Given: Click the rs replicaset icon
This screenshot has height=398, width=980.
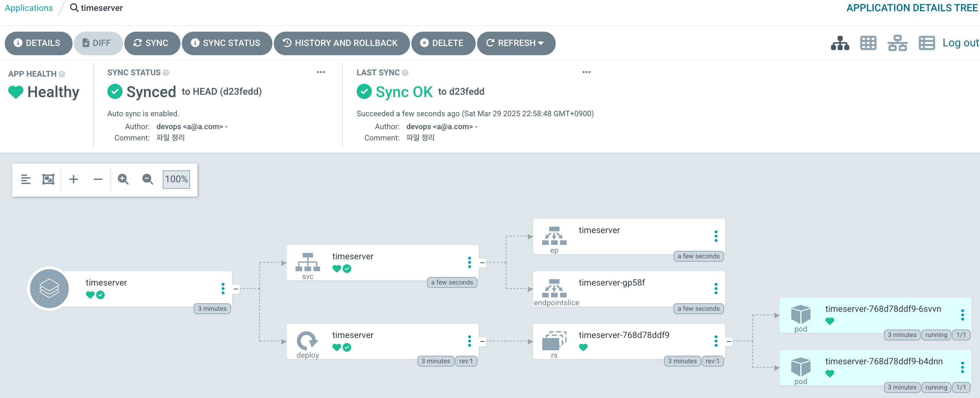Looking at the screenshot, I should click(554, 340).
